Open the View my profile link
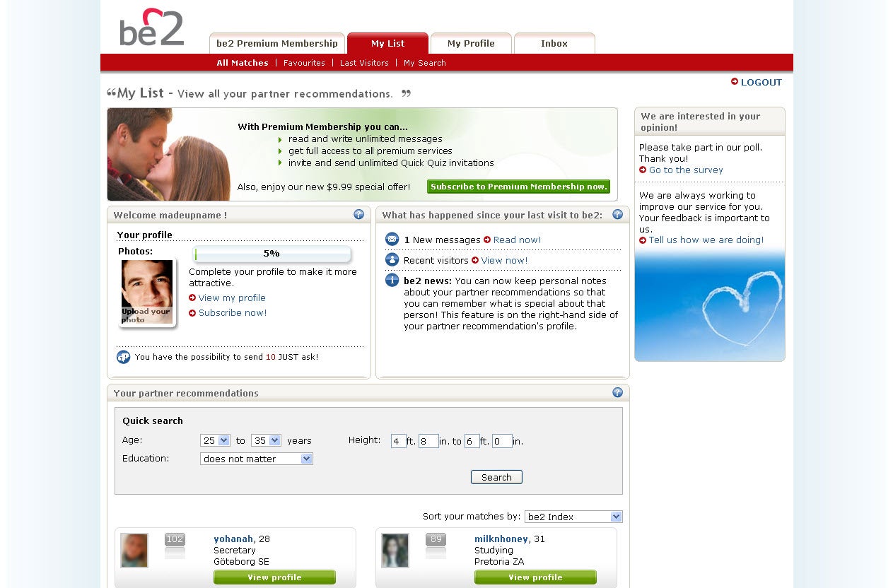Viewport: 893px width, 588px height. pos(232,298)
